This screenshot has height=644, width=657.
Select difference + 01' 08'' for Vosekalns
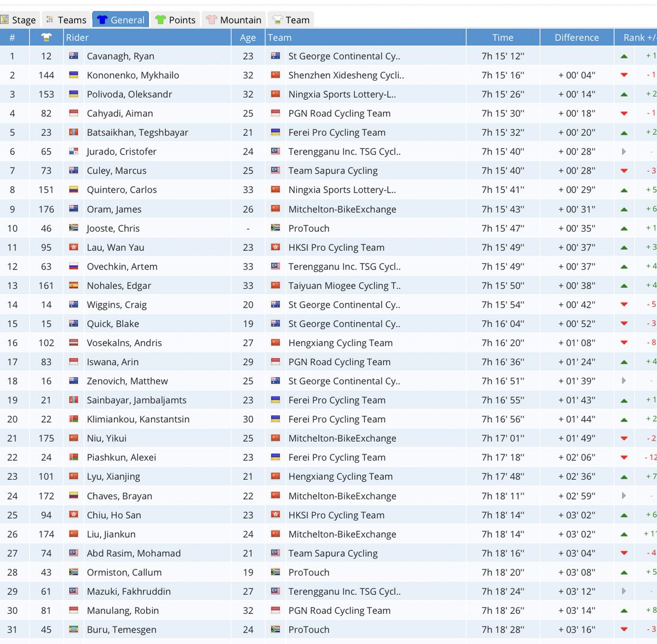tap(577, 343)
